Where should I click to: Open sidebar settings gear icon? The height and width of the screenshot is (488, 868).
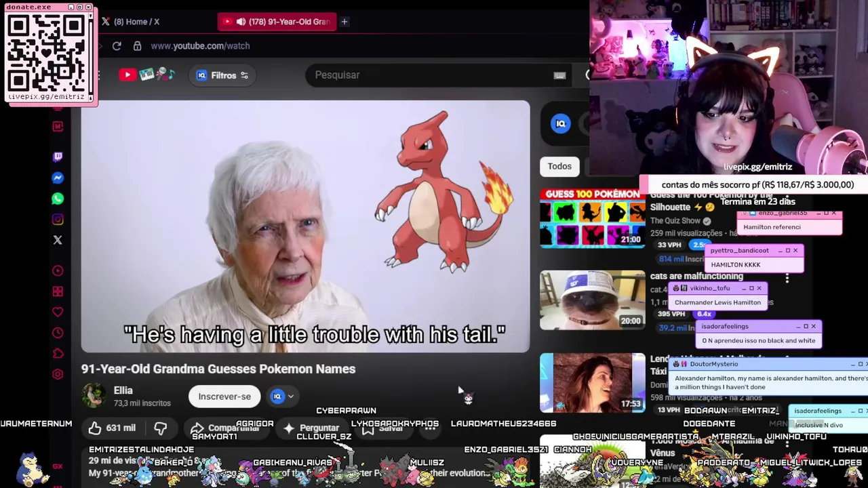pos(58,374)
